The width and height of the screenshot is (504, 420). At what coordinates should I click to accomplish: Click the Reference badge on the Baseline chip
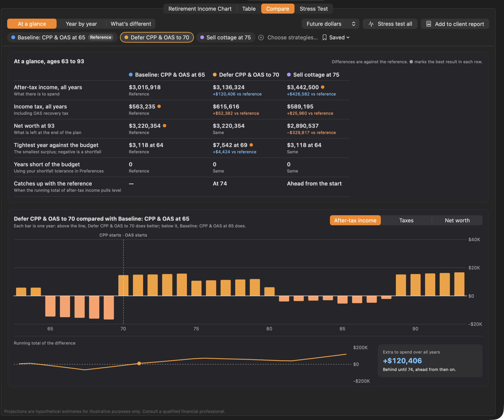point(101,37)
